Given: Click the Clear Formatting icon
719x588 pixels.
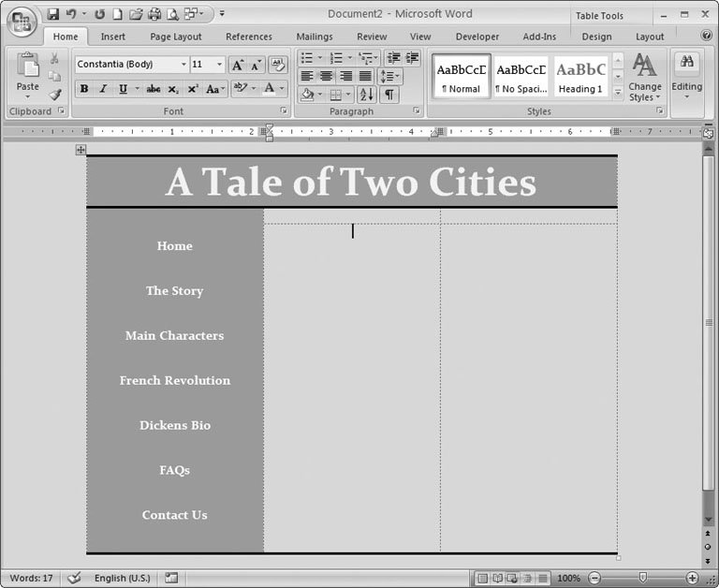Looking at the screenshot, I should (278, 65).
